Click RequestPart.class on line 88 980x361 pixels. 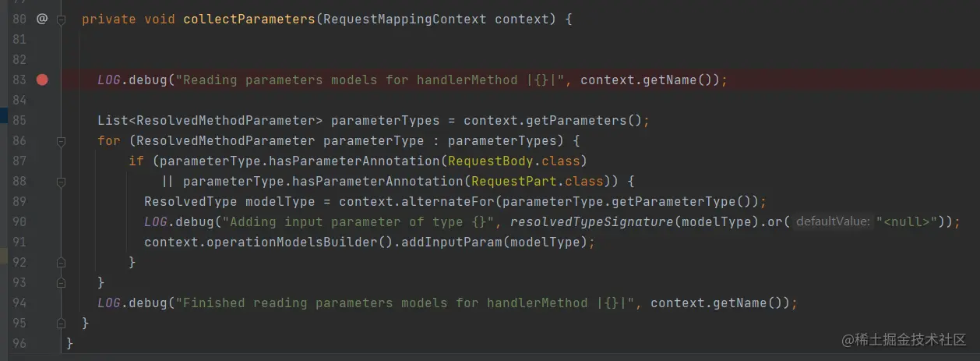coord(538,181)
